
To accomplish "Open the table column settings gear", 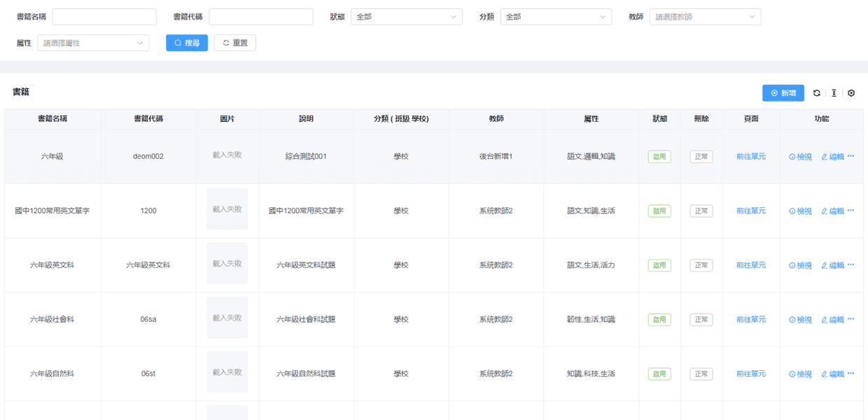I will pyautogui.click(x=851, y=93).
